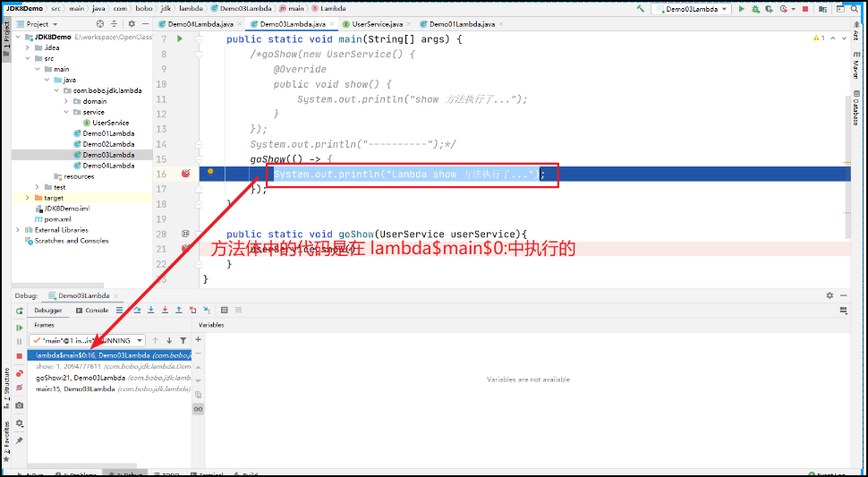Open the Console tab in Debug panel
Screen dimensions: 868x477
point(92,311)
